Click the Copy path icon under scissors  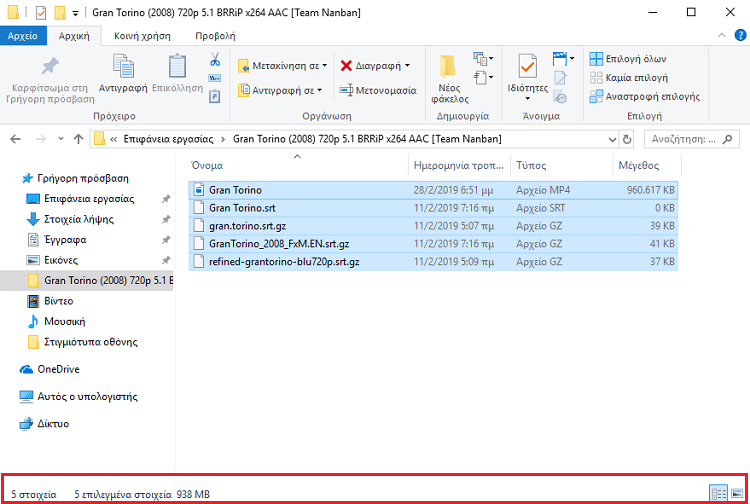[x=215, y=78]
